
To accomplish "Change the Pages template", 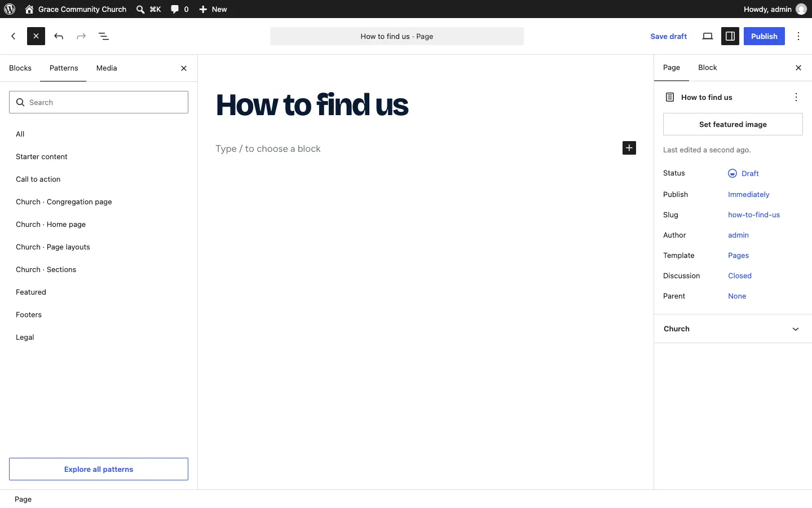I will [x=739, y=256].
